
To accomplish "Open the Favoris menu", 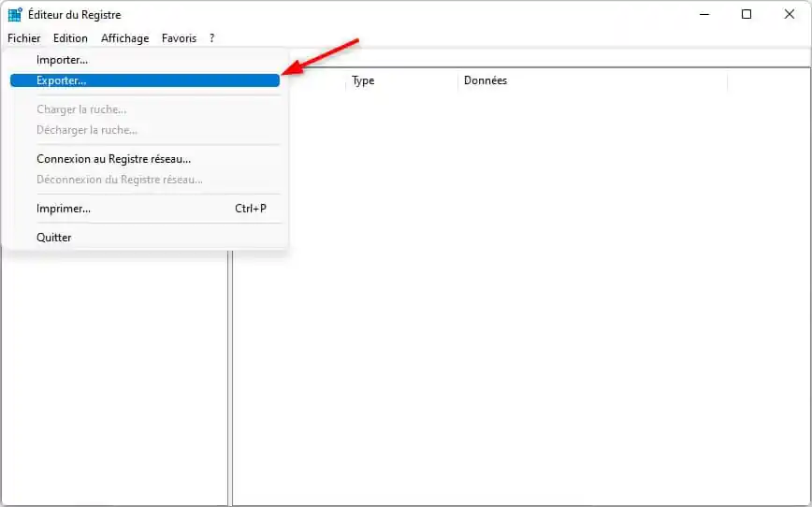I will 180,38.
